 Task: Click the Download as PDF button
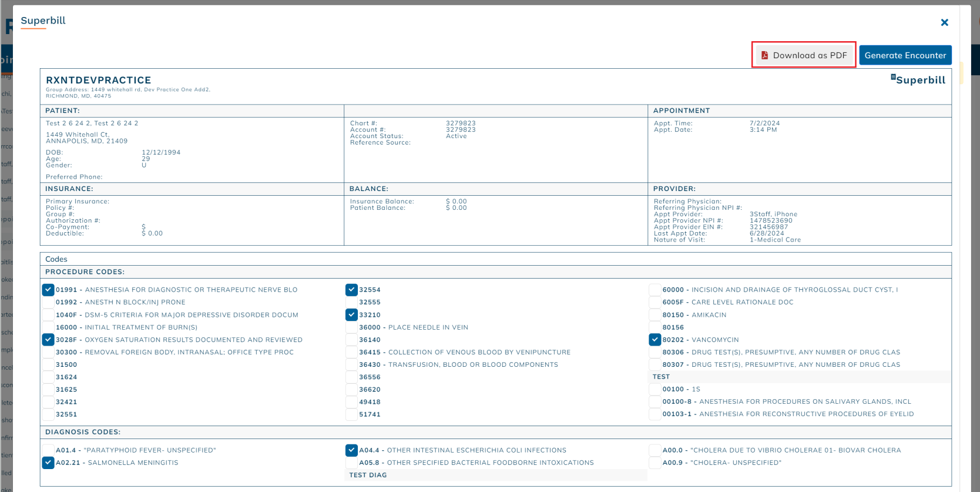pyautogui.click(x=804, y=55)
